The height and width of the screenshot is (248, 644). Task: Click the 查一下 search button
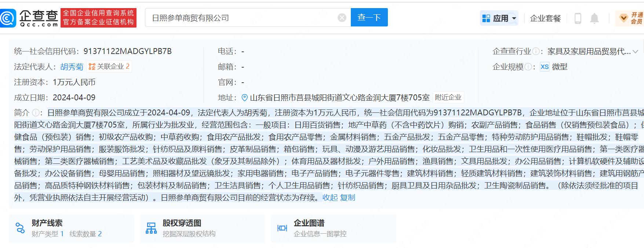pos(369,17)
